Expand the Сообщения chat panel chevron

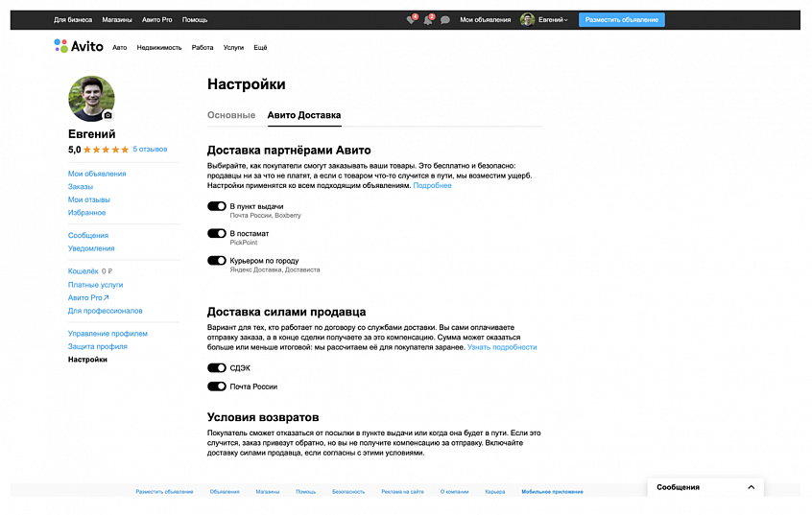(751, 487)
